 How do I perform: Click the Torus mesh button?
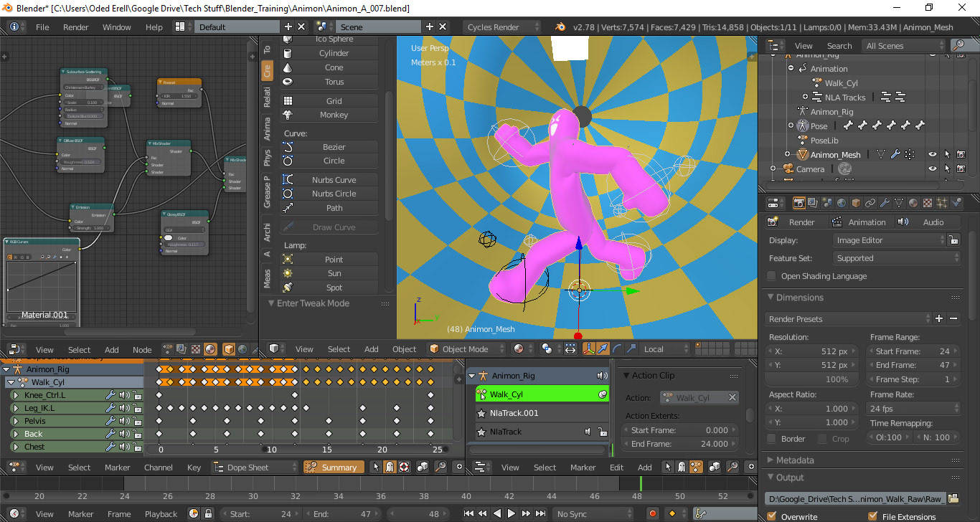[x=332, y=82]
